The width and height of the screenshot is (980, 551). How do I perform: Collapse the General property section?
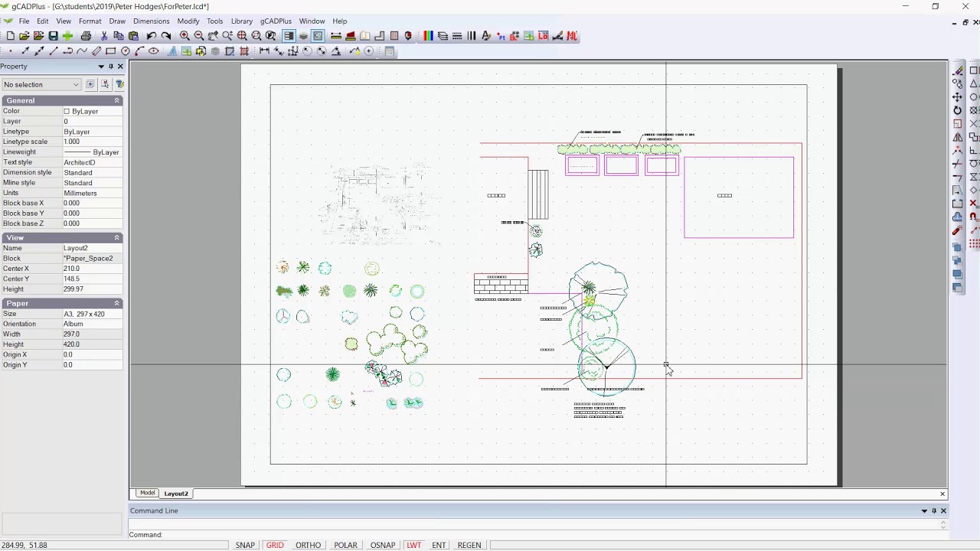tap(117, 100)
